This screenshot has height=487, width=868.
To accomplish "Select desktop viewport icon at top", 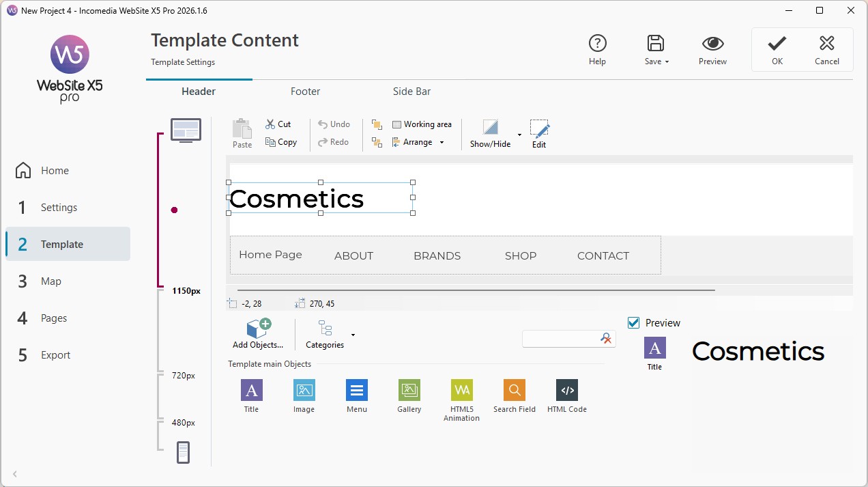I will coord(186,130).
